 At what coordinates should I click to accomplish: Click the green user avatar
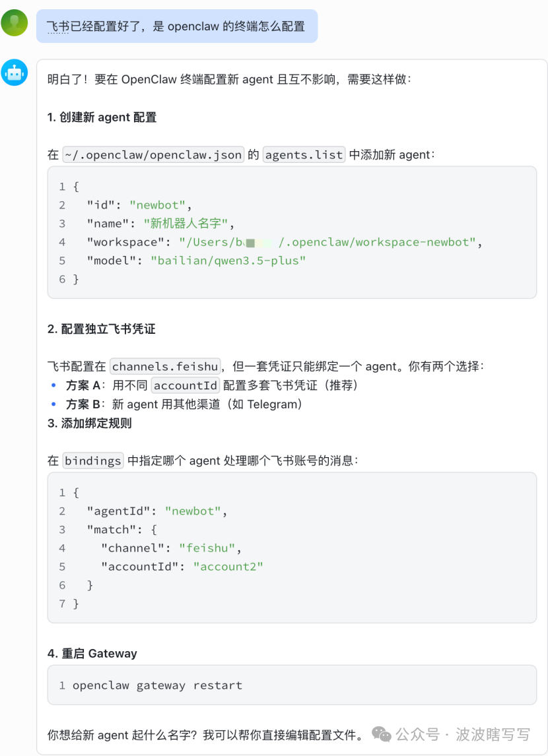coord(15,23)
